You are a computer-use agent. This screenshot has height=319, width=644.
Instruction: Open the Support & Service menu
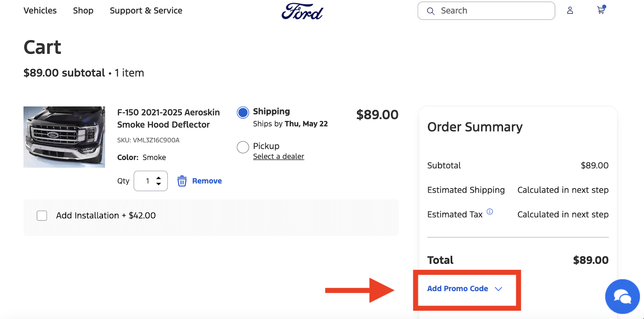[146, 11]
